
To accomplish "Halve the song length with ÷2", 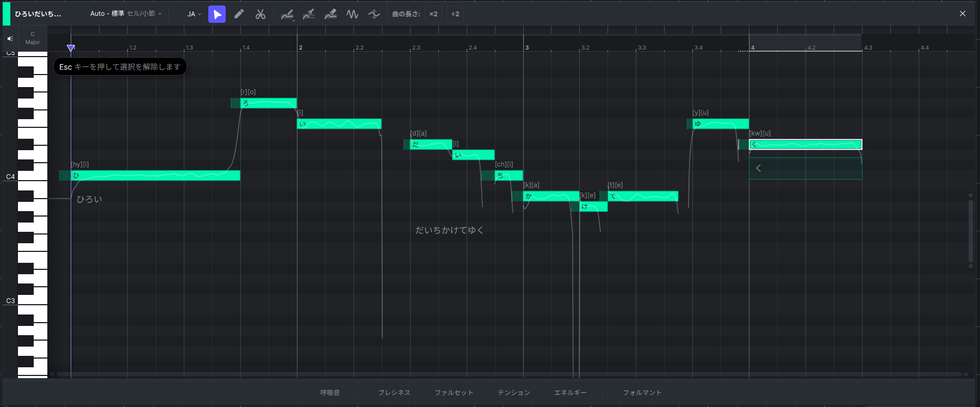I will tap(455, 14).
